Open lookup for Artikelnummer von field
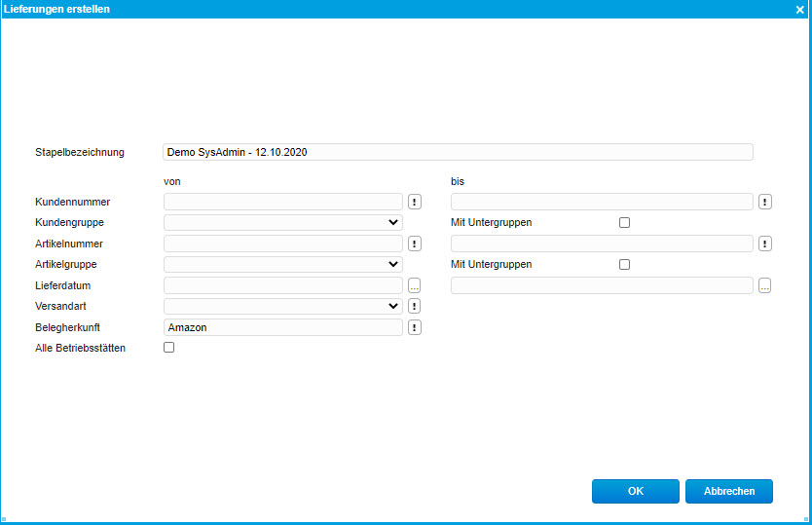Viewport: 812px width, 525px height. click(414, 244)
